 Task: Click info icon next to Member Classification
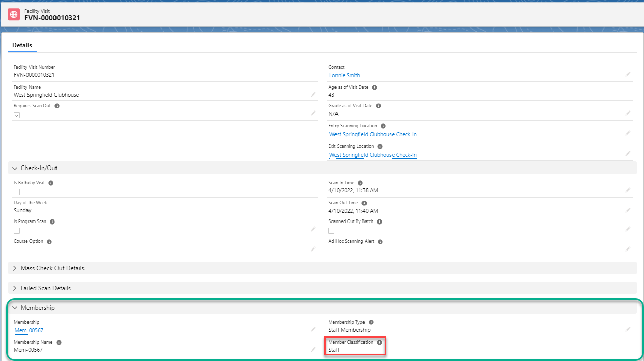(x=379, y=342)
